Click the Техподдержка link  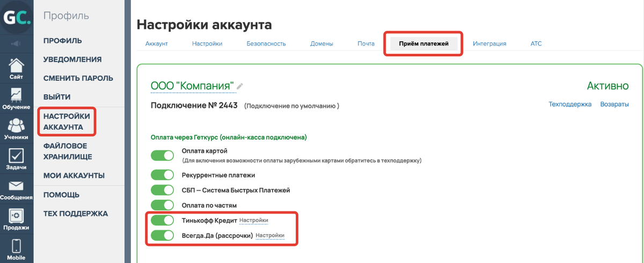click(x=570, y=104)
